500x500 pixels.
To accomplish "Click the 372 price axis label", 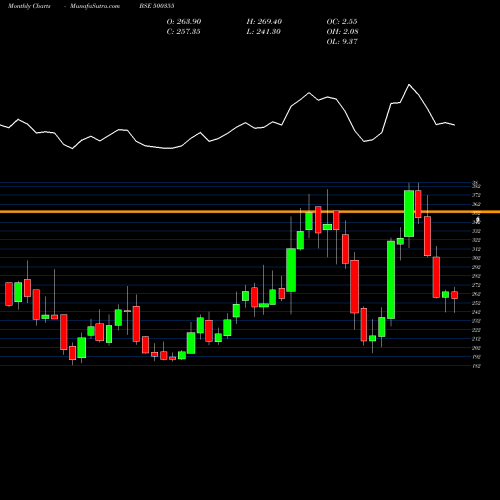I will pyautogui.click(x=476, y=195).
